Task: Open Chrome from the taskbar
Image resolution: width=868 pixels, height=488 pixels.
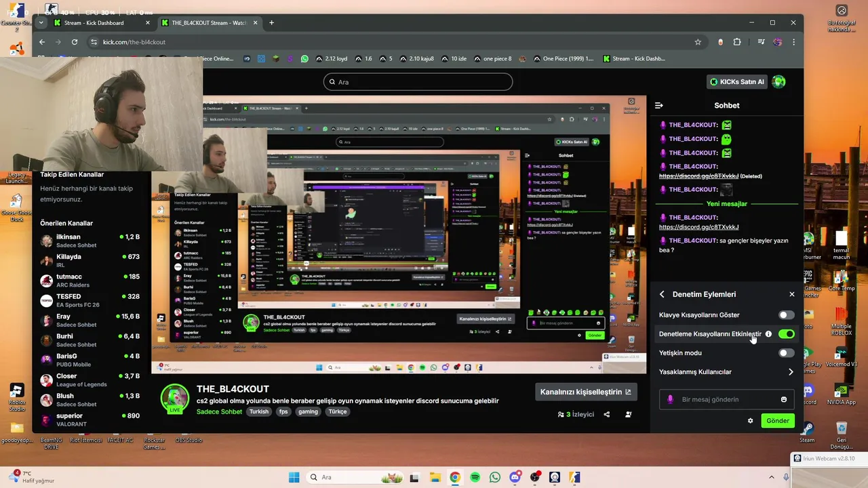Action: click(x=454, y=477)
